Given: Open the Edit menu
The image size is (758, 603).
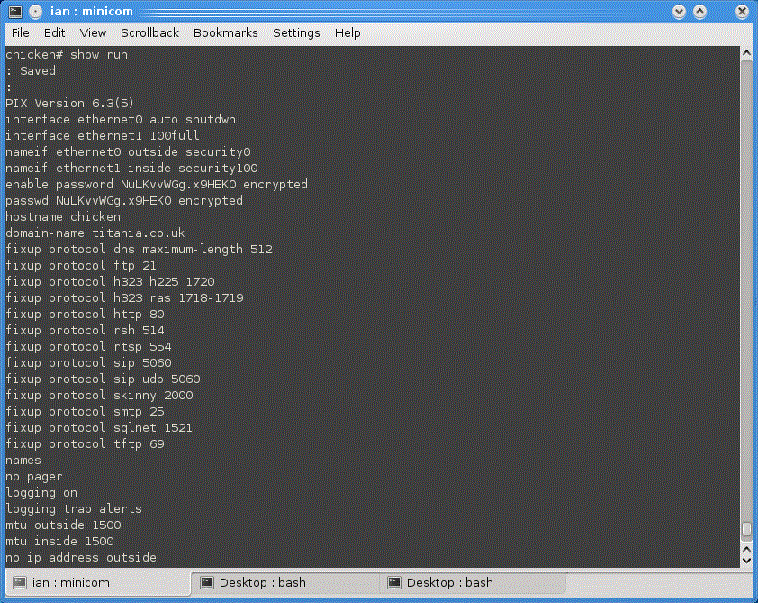Looking at the screenshot, I should 54,33.
